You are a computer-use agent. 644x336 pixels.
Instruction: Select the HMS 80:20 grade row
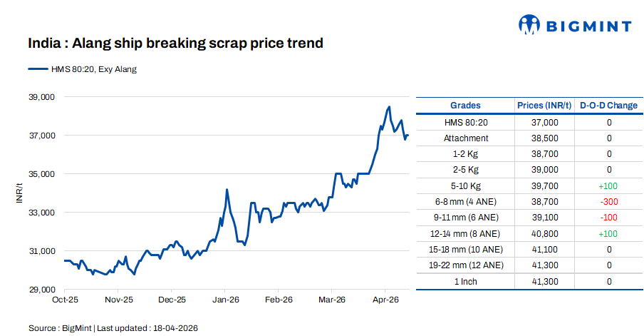[466, 123]
